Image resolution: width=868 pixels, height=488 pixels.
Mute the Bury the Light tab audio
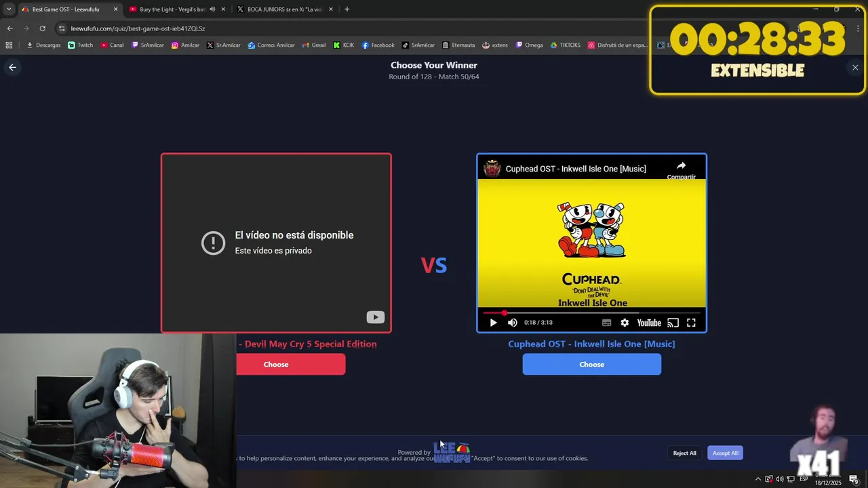click(x=212, y=9)
